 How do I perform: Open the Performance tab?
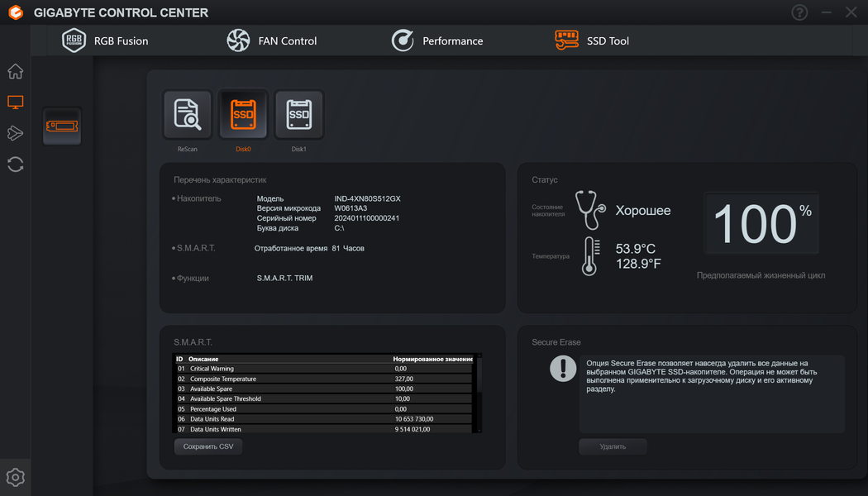pyautogui.click(x=436, y=41)
